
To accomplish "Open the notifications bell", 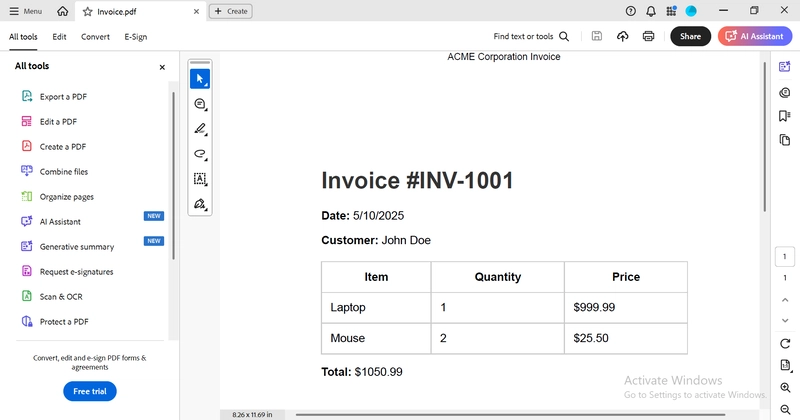I will pyautogui.click(x=651, y=11).
